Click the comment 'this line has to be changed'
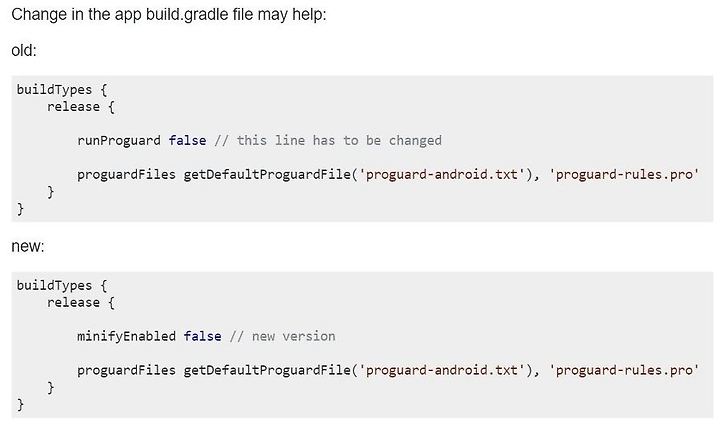This screenshot has width=720, height=429. pyautogui.click(x=339, y=141)
